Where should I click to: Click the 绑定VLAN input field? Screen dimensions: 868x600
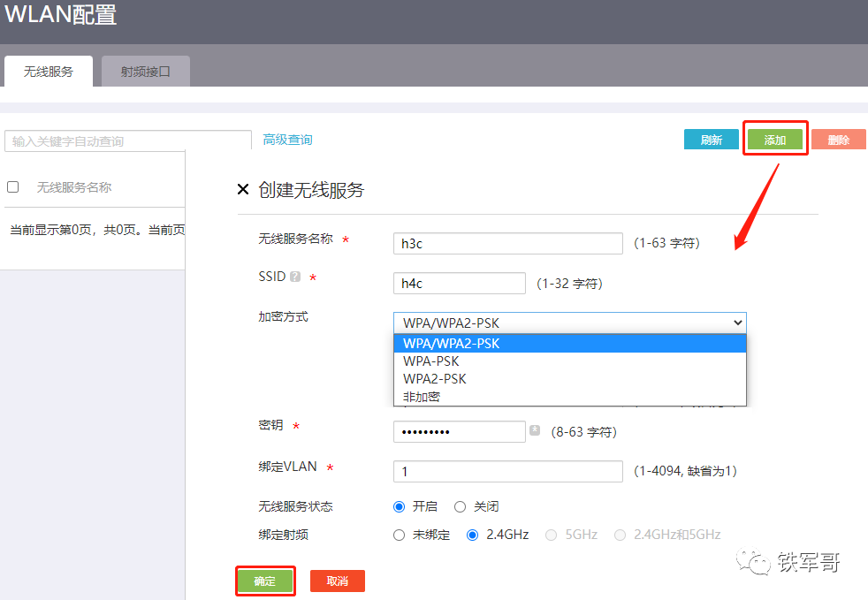(507, 471)
